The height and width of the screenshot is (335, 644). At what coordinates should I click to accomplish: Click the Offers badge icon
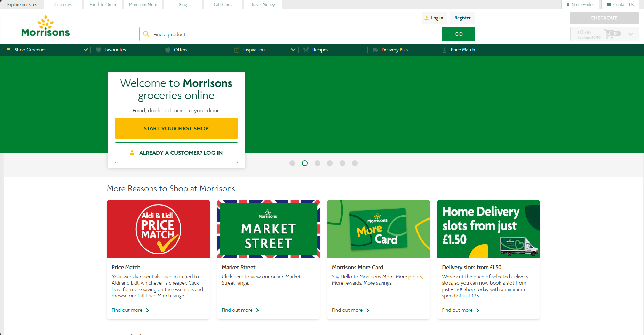(x=168, y=50)
